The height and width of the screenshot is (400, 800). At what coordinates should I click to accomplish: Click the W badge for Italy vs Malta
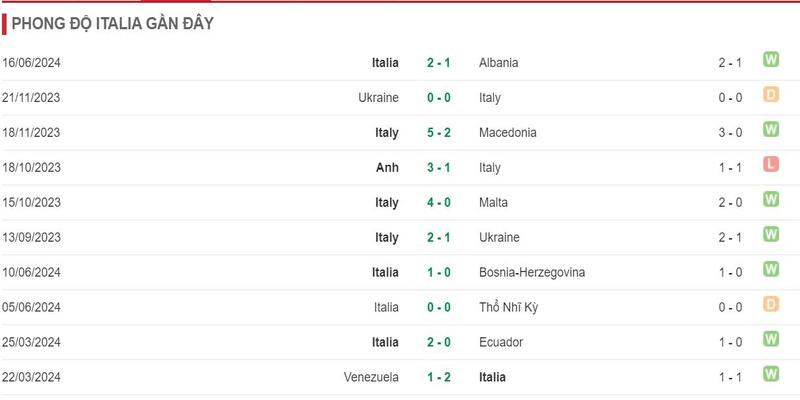click(771, 200)
